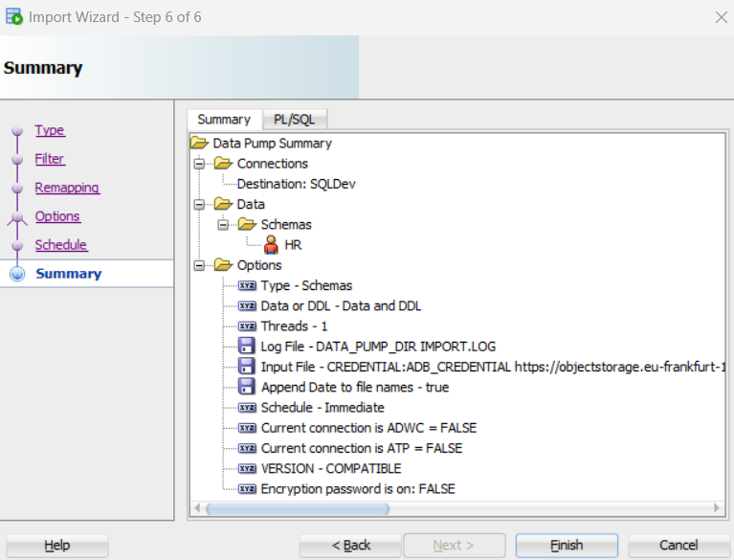Select the Connections folder label
This screenshot has height=560, width=734.
(x=273, y=164)
